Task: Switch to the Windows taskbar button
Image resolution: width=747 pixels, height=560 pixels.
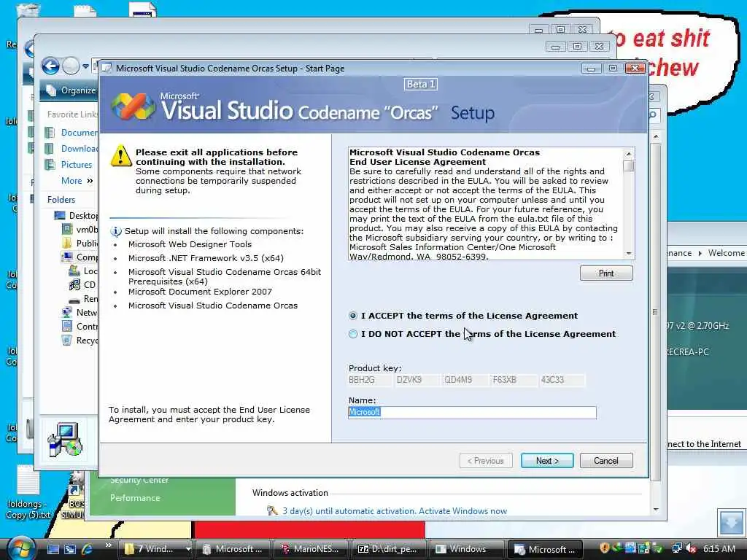Action: pos(466,549)
